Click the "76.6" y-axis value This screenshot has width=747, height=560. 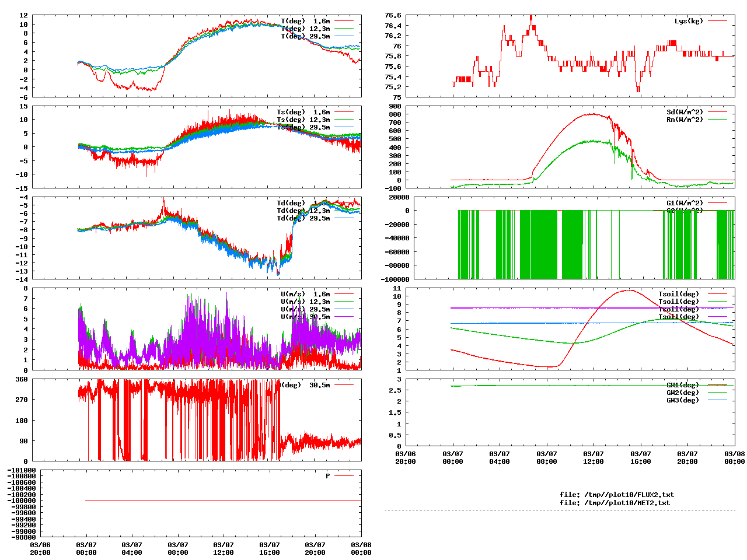(393, 15)
